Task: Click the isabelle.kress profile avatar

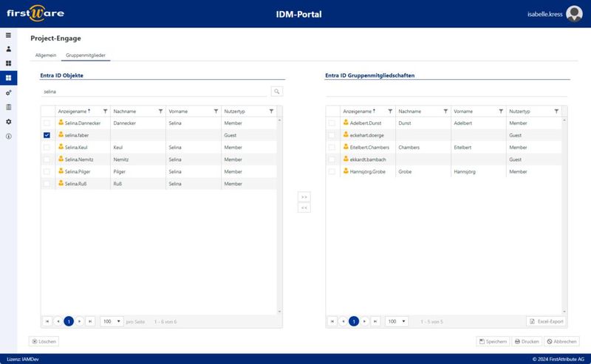Action: [574, 14]
